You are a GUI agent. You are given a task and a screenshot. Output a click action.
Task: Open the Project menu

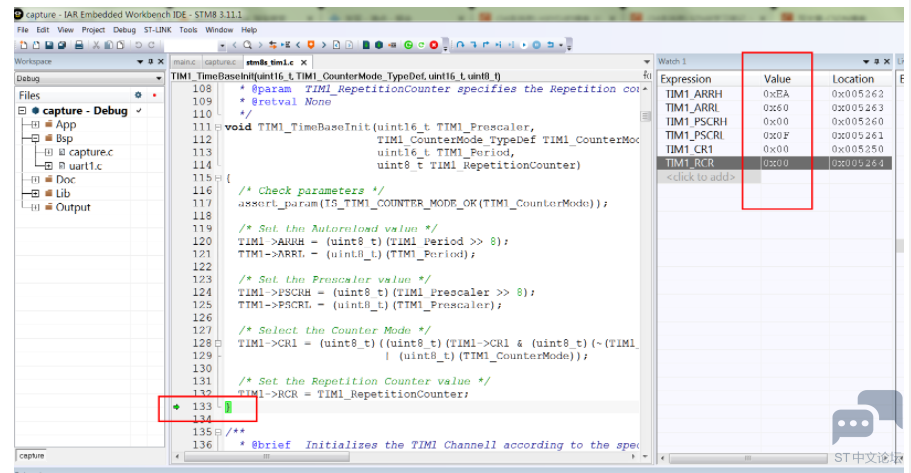click(93, 30)
